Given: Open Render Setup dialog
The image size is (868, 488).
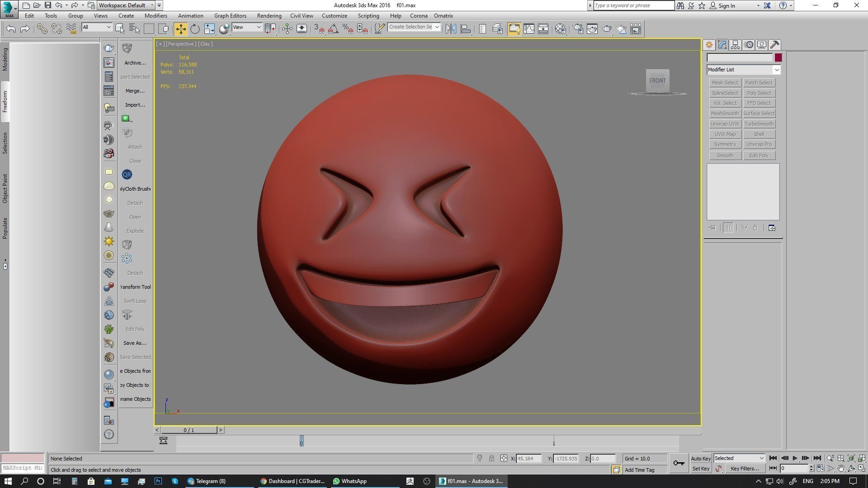Looking at the screenshot, I should (578, 29).
